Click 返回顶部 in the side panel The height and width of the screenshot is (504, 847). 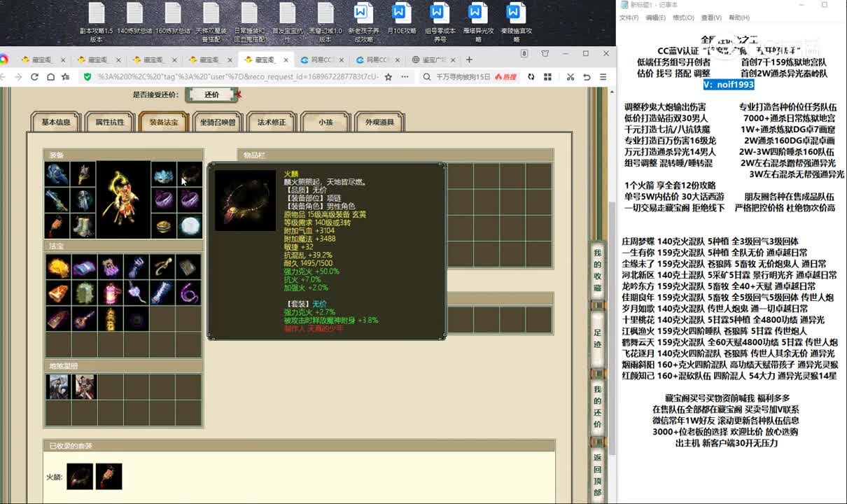click(597, 475)
